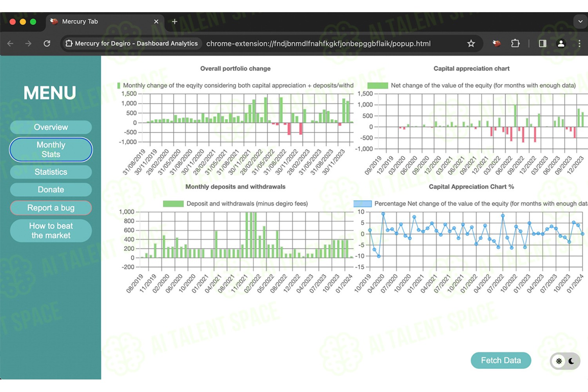Click the Net change of the value legend text
This screenshot has height=392, width=588.
[483, 85]
